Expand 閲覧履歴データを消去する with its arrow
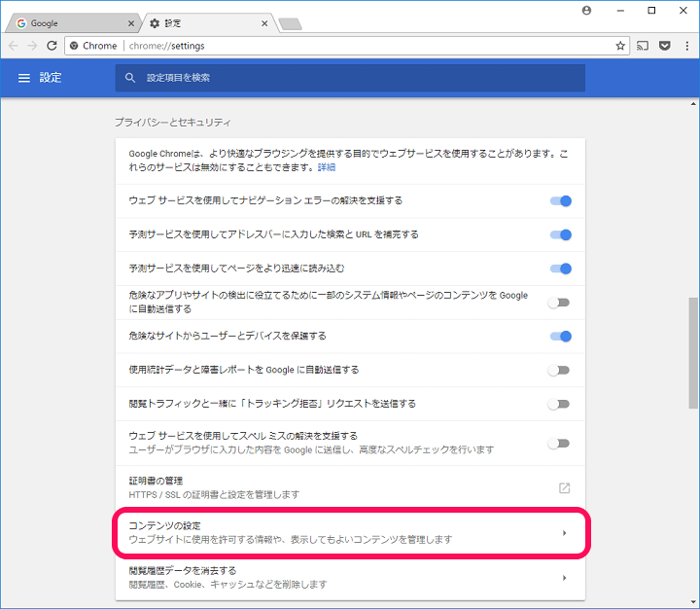The height and width of the screenshot is (609, 700). click(x=564, y=578)
